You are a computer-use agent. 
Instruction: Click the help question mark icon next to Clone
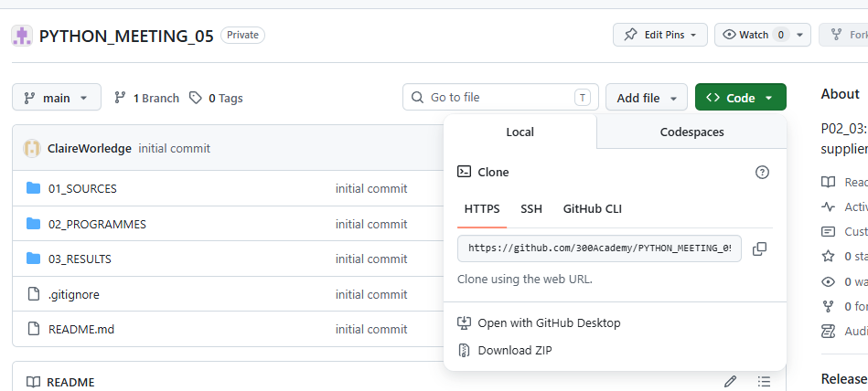click(x=762, y=172)
